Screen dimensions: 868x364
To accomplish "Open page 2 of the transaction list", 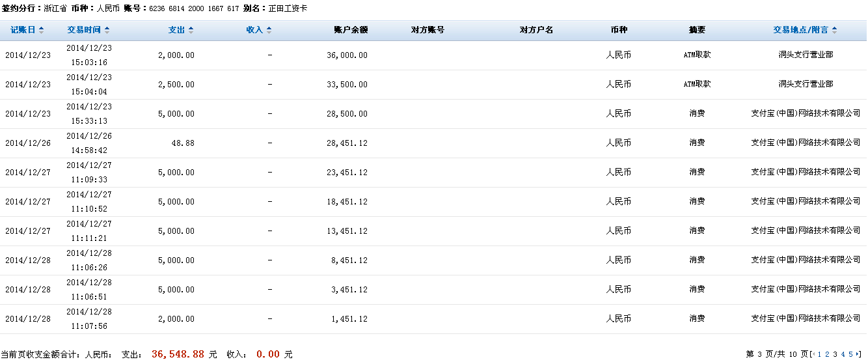I will tap(827, 354).
